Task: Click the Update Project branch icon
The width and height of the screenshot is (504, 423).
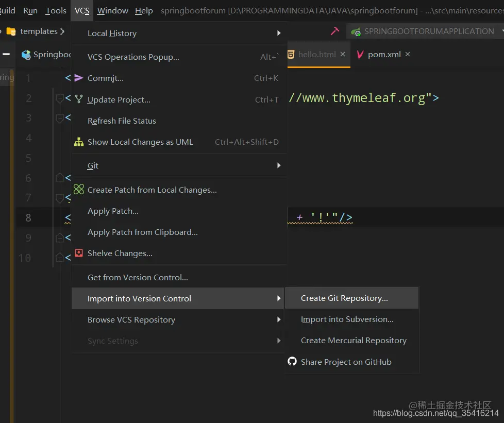Action: click(x=79, y=99)
